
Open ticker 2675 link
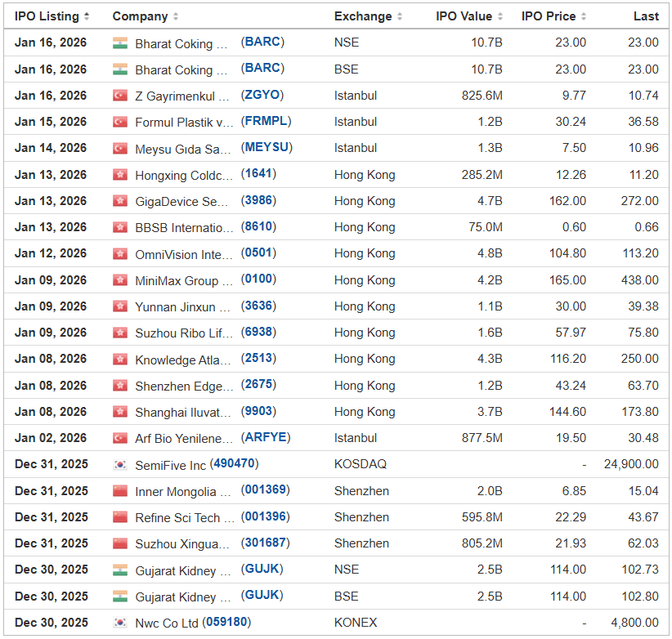click(x=258, y=385)
